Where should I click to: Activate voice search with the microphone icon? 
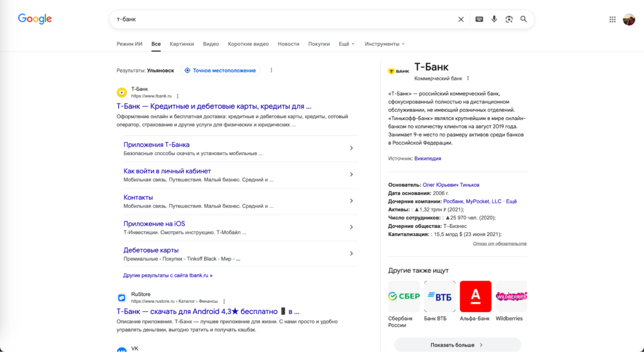pyautogui.click(x=494, y=19)
